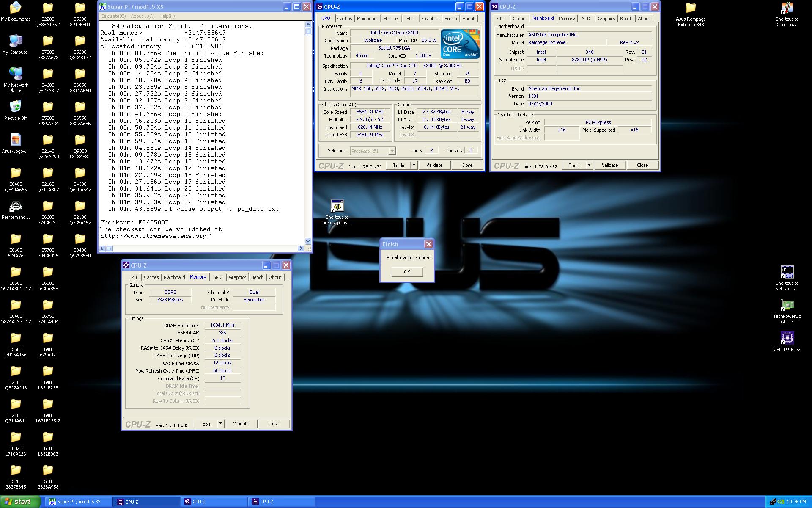Open the Processor selection dropdown

click(373, 151)
